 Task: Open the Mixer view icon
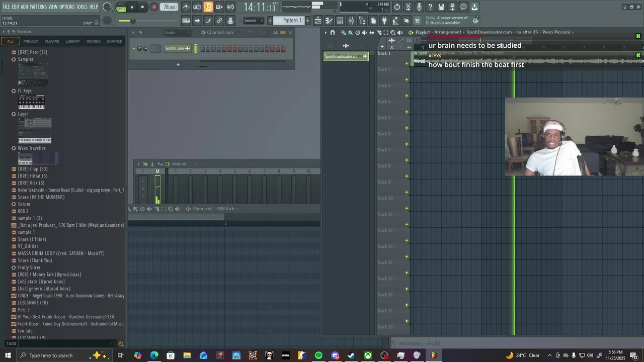coord(351,21)
